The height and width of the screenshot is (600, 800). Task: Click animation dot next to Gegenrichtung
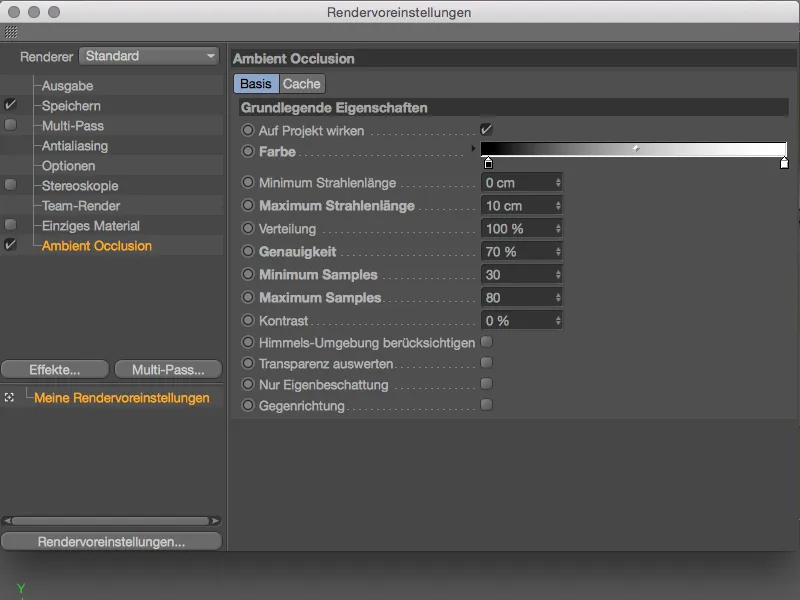[x=247, y=405]
